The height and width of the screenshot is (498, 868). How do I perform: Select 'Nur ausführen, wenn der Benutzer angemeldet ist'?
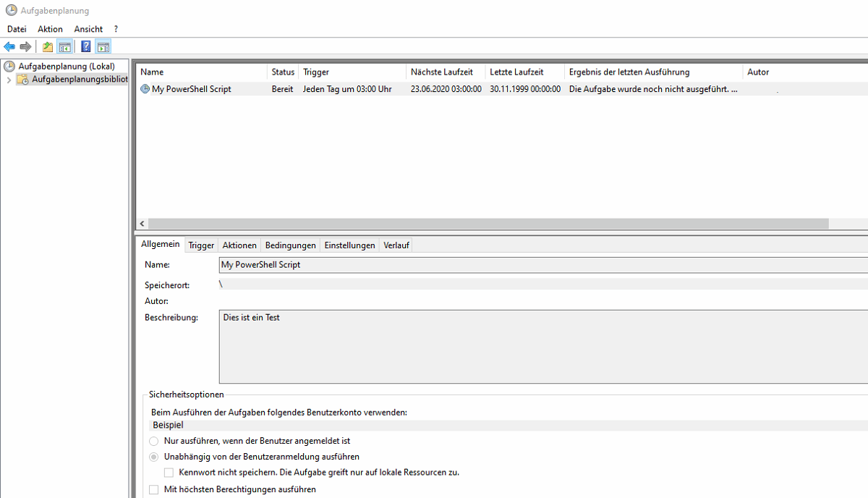pyautogui.click(x=153, y=441)
